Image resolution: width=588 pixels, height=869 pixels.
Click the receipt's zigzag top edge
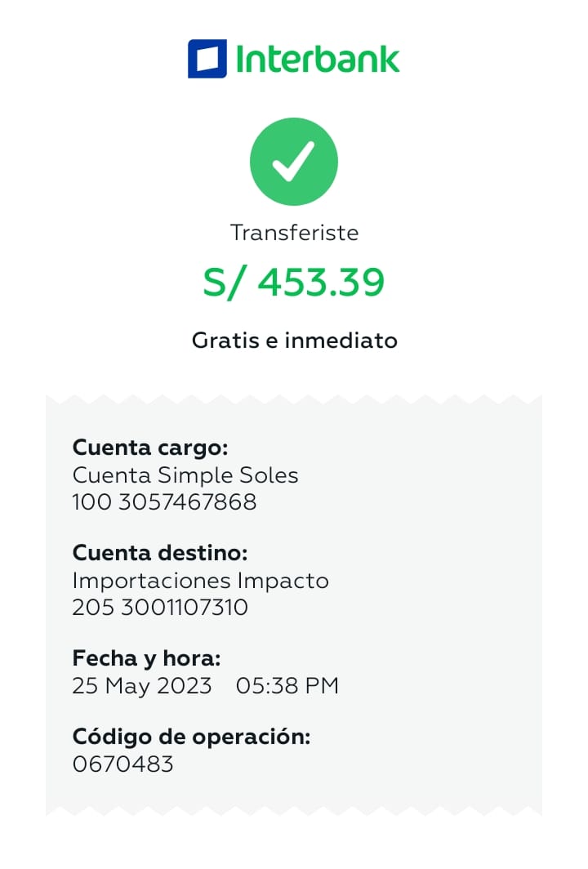tap(294, 399)
